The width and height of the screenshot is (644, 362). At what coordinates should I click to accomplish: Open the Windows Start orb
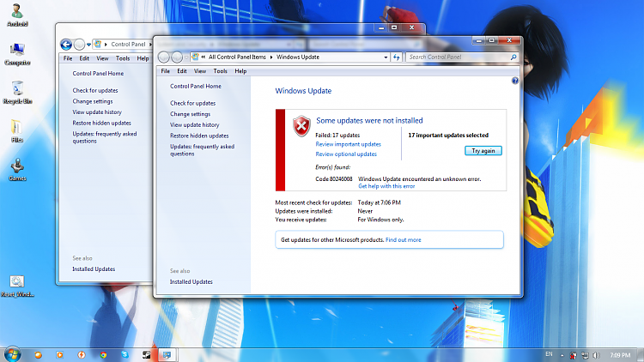tap(12, 354)
